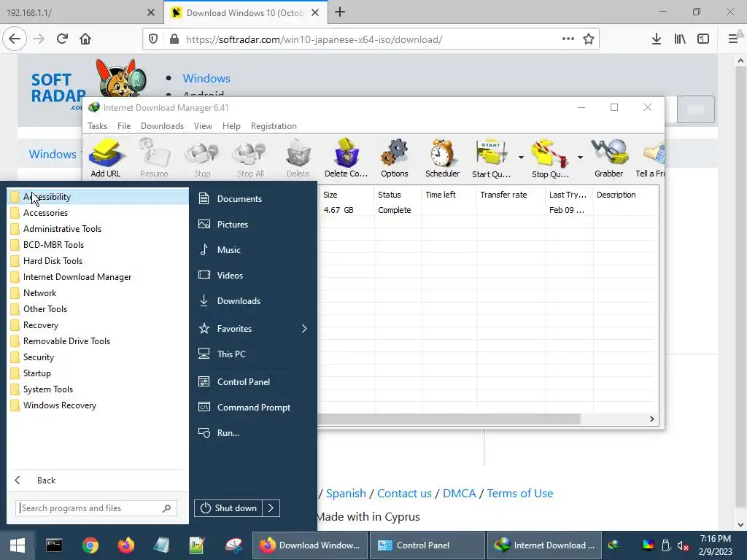The width and height of the screenshot is (747, 560).
Task: Expand the Start Queue dropdown arrow
Action: (521, 157)
